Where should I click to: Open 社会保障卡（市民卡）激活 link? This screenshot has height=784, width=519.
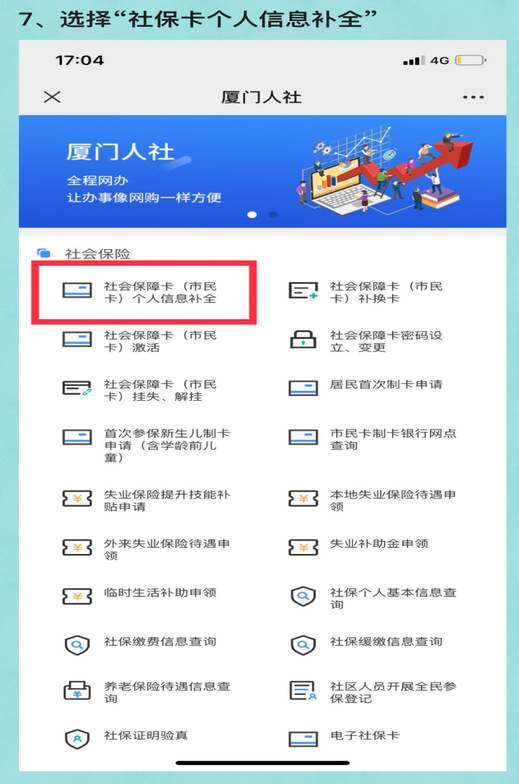coord(160,341)
